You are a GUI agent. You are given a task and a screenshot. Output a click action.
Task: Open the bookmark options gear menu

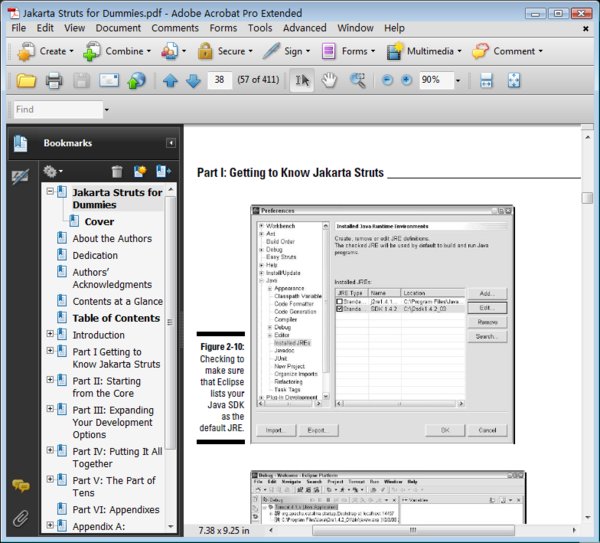53,171
